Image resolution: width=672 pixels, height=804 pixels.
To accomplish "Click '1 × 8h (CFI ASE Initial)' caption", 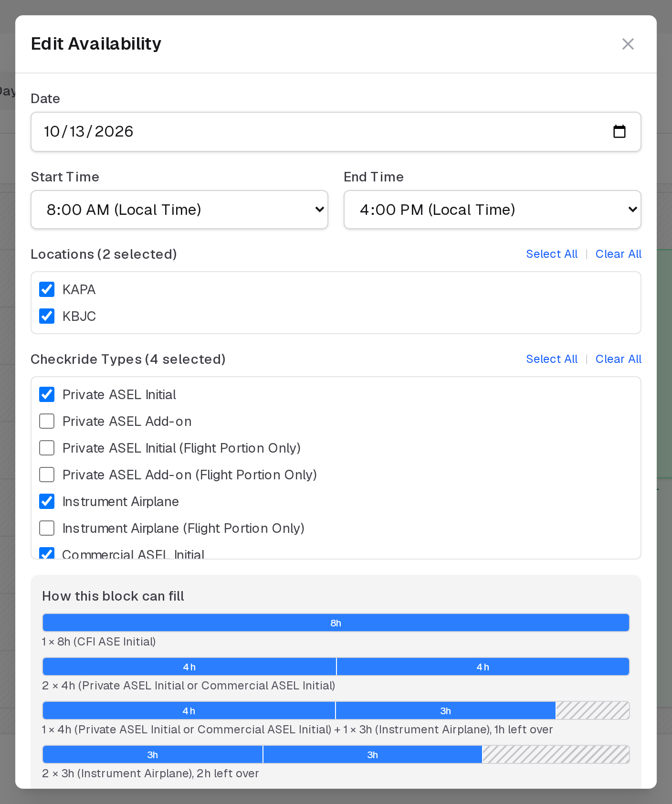I will pyautogui.click(x=99, y=642).
